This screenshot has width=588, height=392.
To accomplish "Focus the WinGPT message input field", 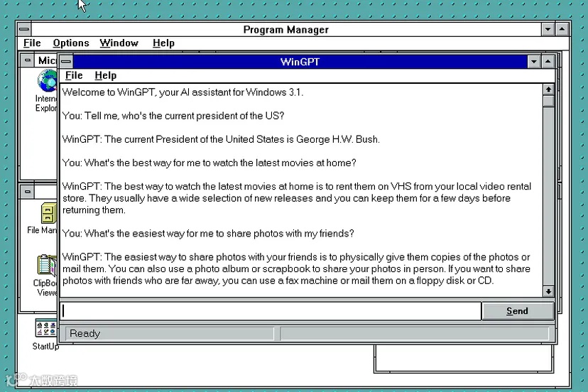I will point(271,311).
